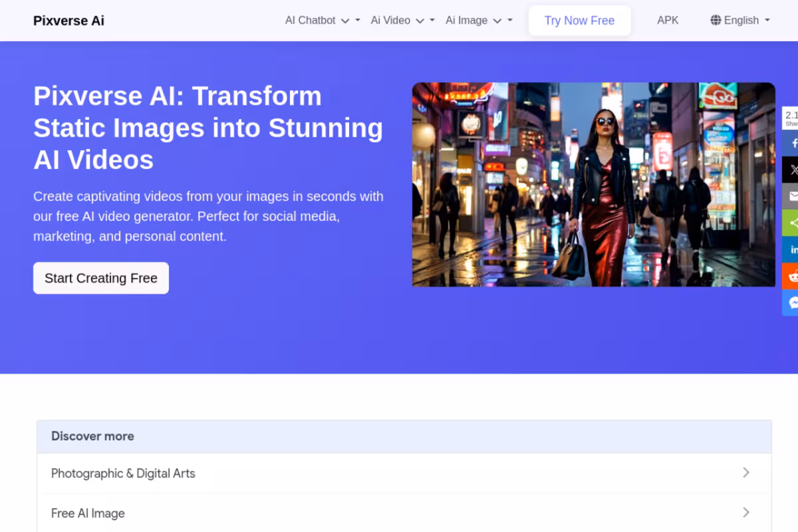Expand the Photographic & Digital Arts chevron

[746, 472]
